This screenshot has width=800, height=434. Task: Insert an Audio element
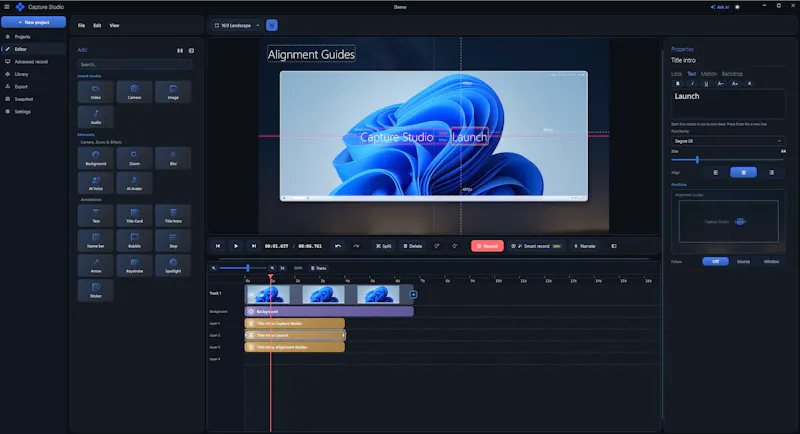point(95,117)
